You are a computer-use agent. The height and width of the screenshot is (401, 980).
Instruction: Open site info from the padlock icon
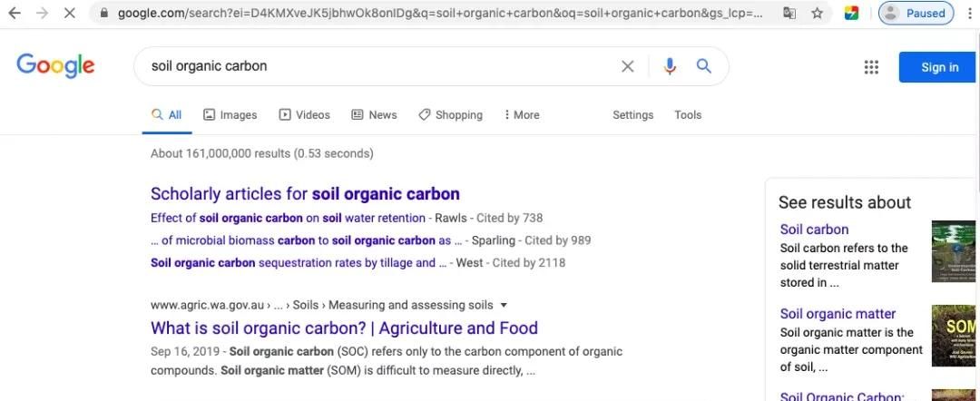pyautogui.click(x=103, y=13)
